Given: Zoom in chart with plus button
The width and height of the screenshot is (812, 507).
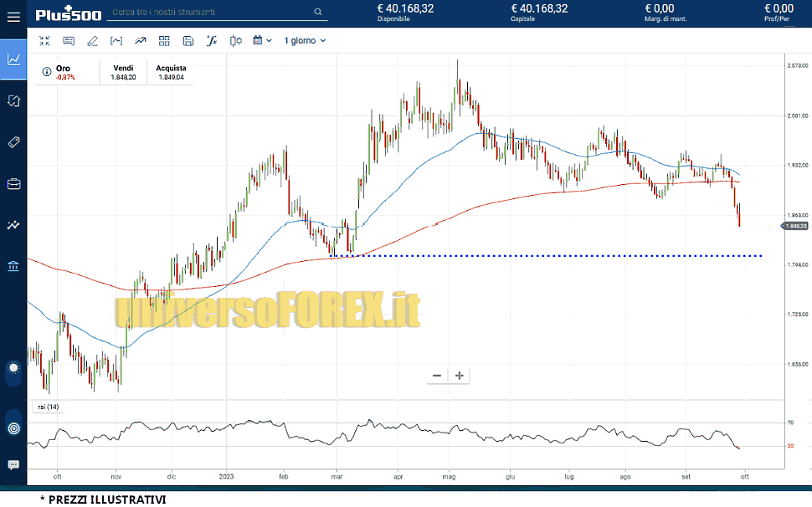Looking at the screenshot, I should click(x=460, y=376).
